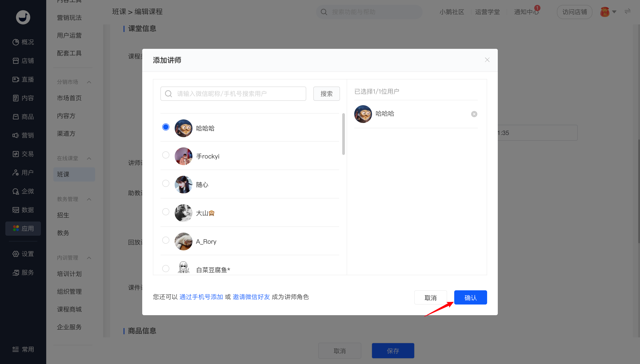Collapse the 分销市场 menu group
This screenshot has width=640, height=364.
pos(89,82)
